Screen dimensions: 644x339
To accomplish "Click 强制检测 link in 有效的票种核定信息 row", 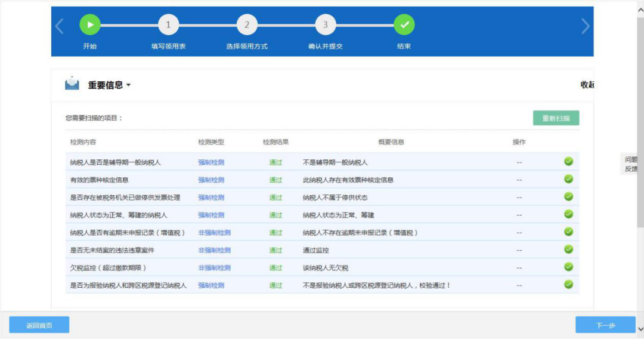I will (x=211, y=180).
